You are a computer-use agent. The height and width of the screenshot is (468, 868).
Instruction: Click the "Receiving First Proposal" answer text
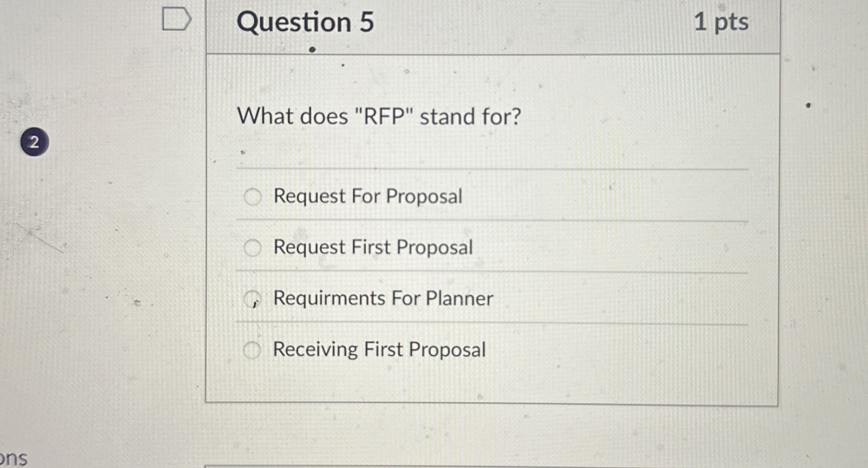coord(379,350)
